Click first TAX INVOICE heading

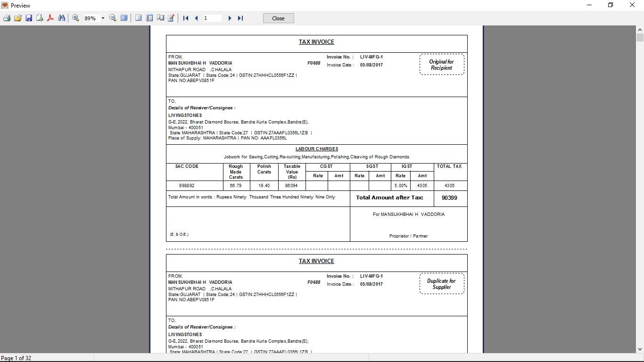coord(316,42)
